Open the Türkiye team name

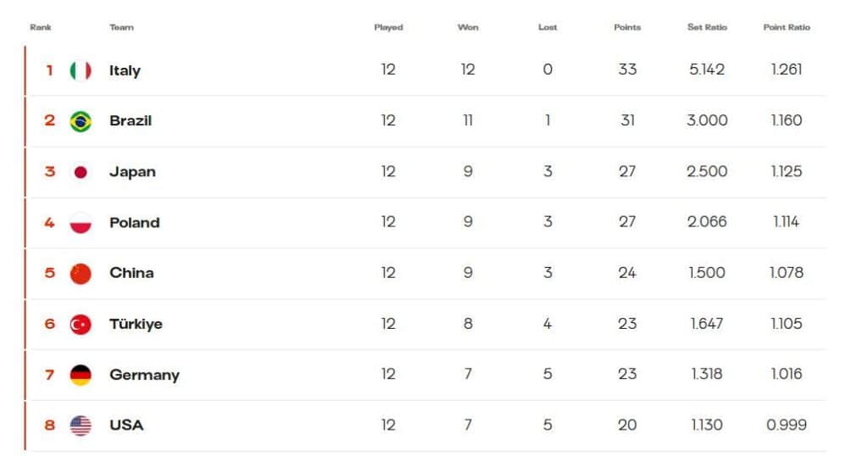[x=136, y=325]
